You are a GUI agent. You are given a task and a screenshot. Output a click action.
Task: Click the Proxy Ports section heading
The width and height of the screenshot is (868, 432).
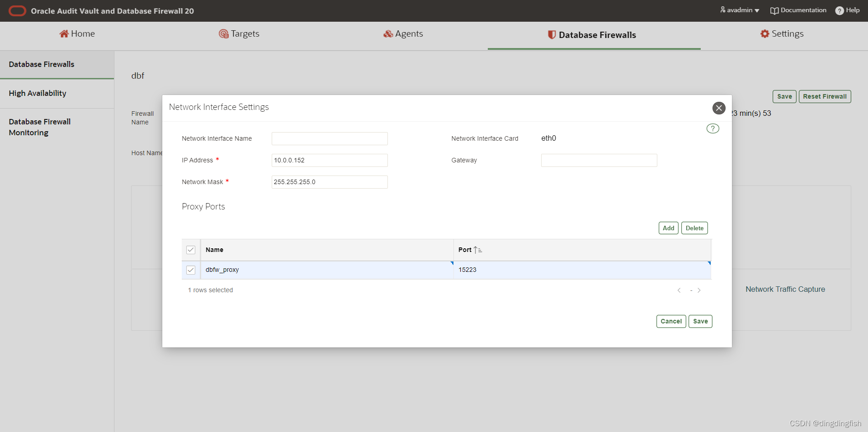point(203,207)
